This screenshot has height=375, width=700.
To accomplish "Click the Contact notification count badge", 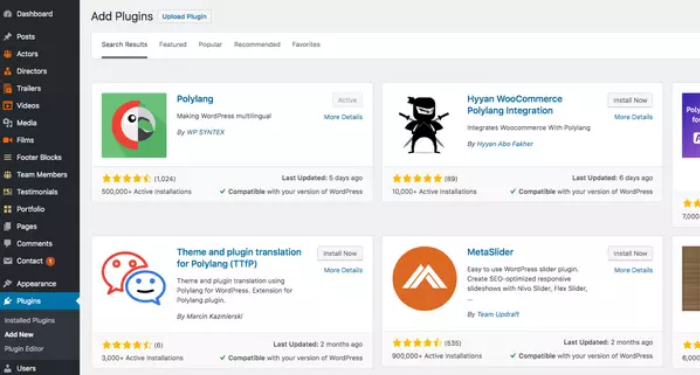I will [x=50, y=261].
